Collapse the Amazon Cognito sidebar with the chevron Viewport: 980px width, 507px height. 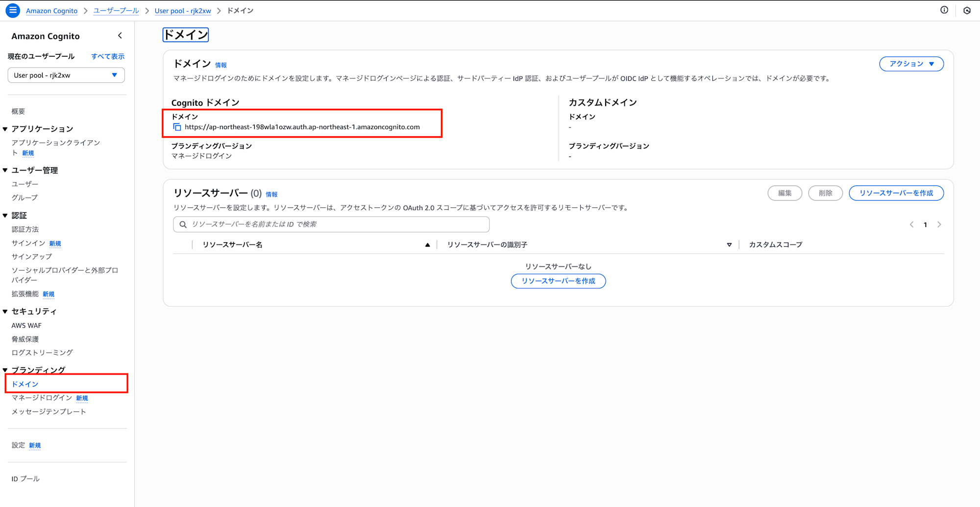click(x=120, y=36)
